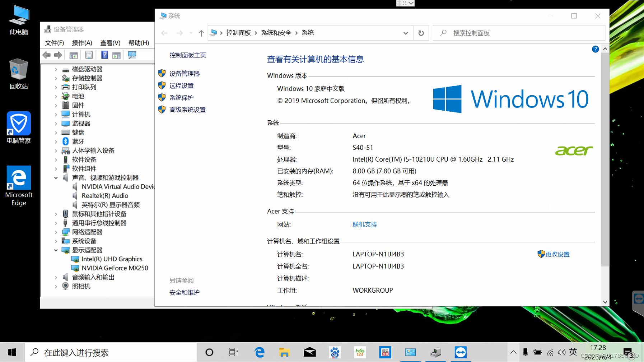
Task: Click Windows taskbar search box
Action: pos(111,352)
